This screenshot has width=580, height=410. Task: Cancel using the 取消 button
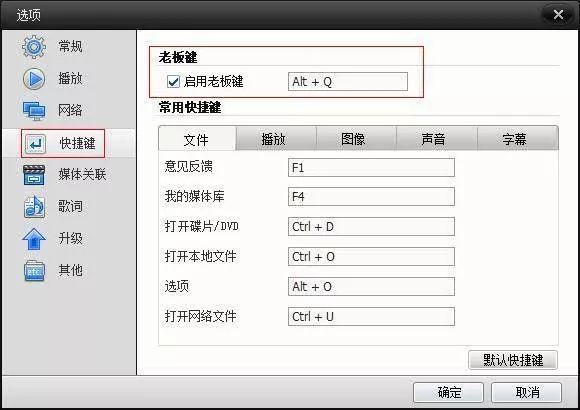tap(526, 392)
